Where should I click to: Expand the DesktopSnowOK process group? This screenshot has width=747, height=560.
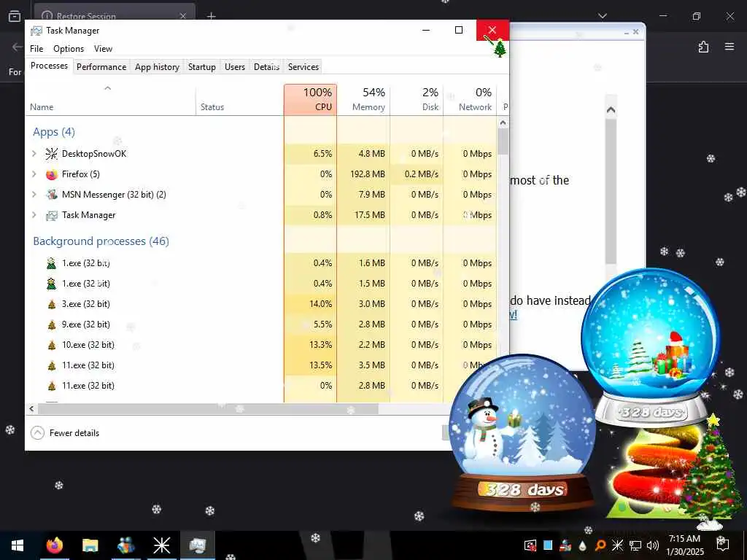pos(34,154)
